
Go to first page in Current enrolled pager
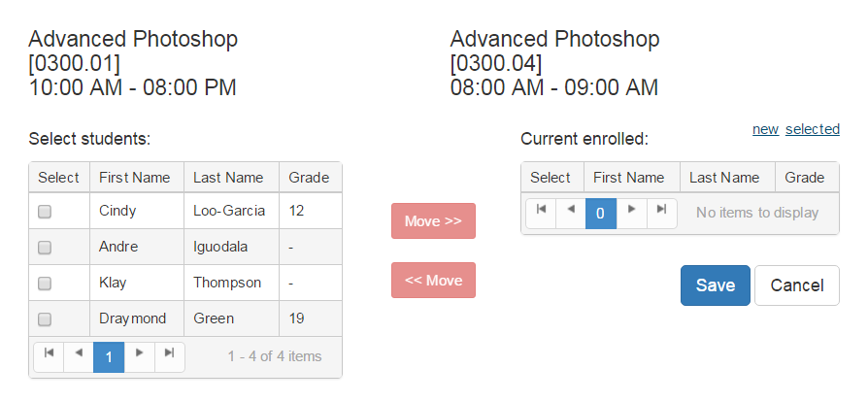(x=541, y=213)
